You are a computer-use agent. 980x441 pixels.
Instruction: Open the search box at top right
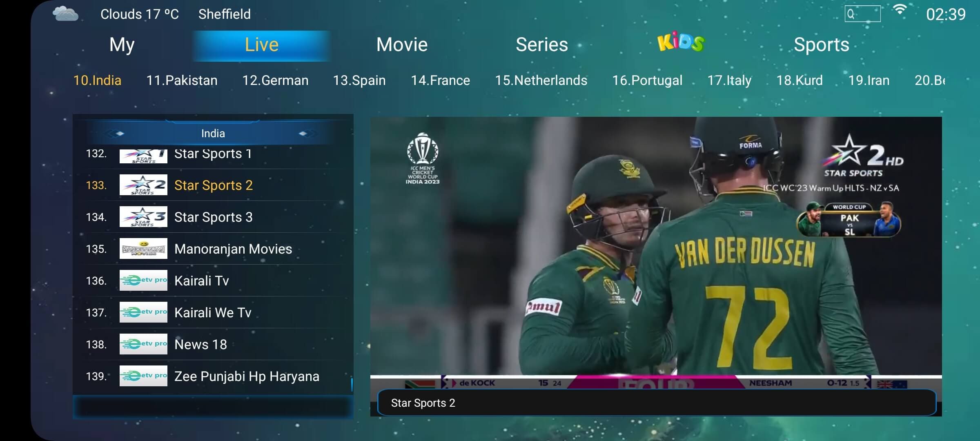[862, 14]
